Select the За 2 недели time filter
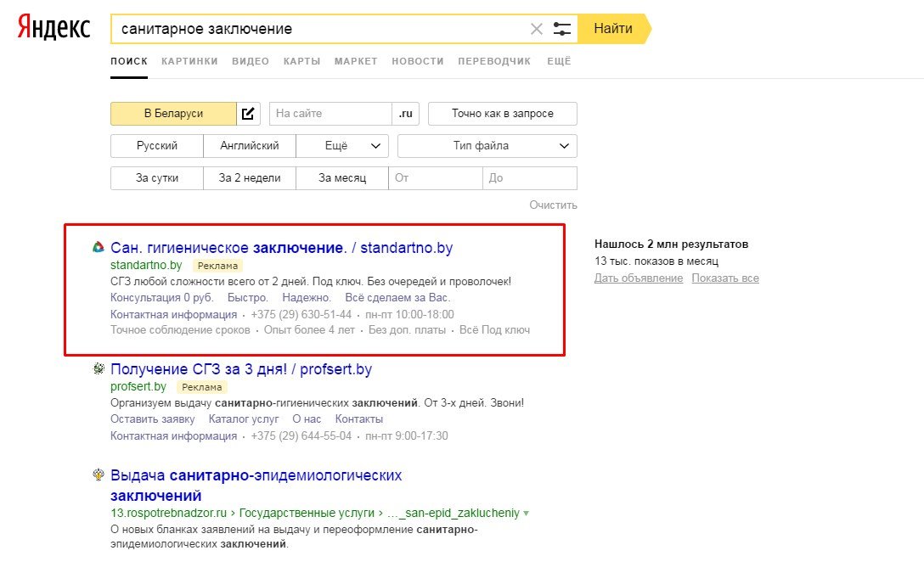This screenshot has height=573, width=924. tap(250, 178)
